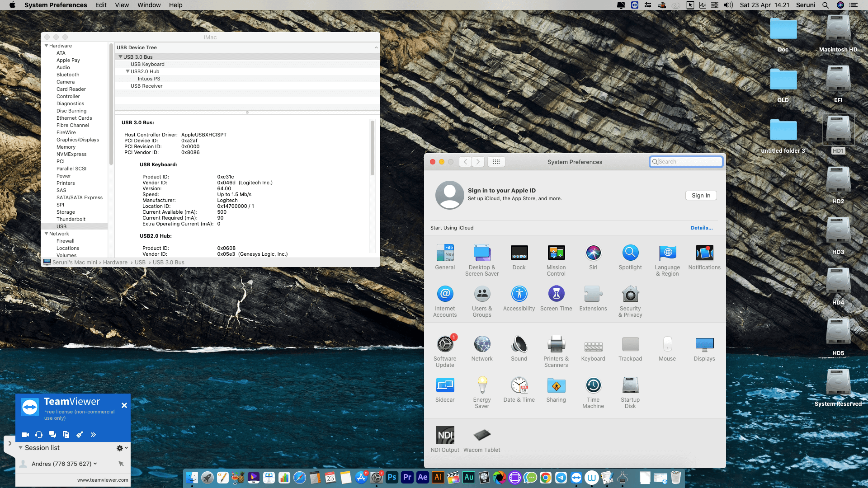Collapse the USB2.0 Hub tree node
This screenshot has height=488, width=868.
point(127,71)
